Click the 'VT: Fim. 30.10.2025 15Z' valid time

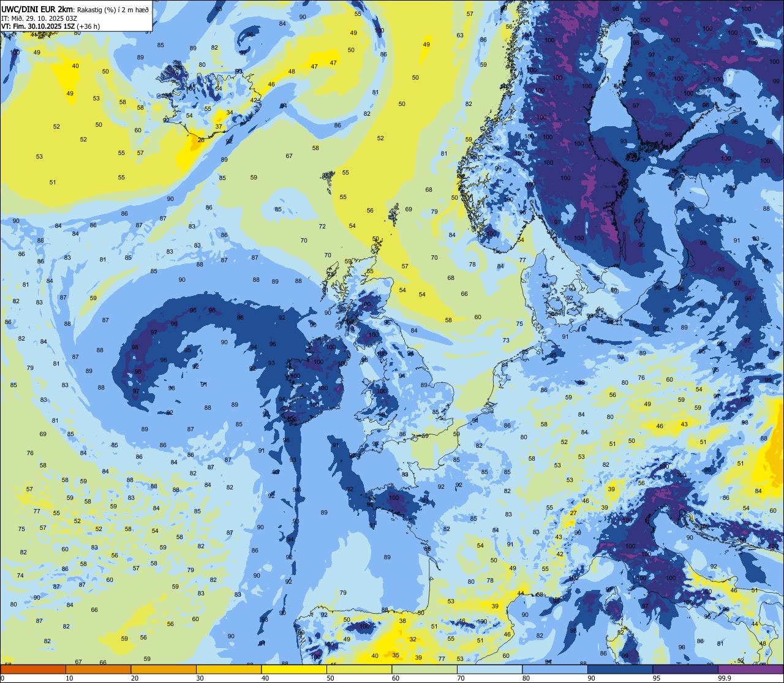pos(38,26)
